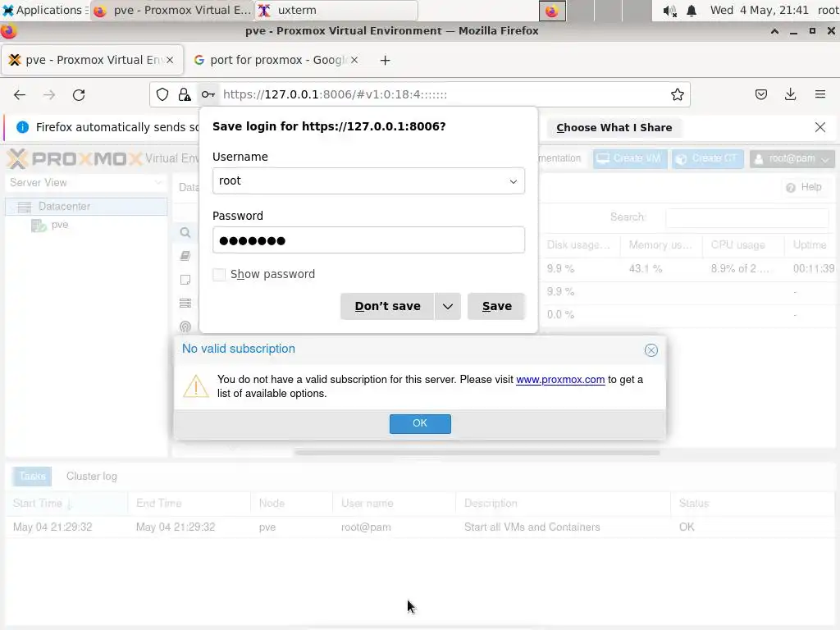Click the Search input in Datacenter panel

[x=746, y=217]
